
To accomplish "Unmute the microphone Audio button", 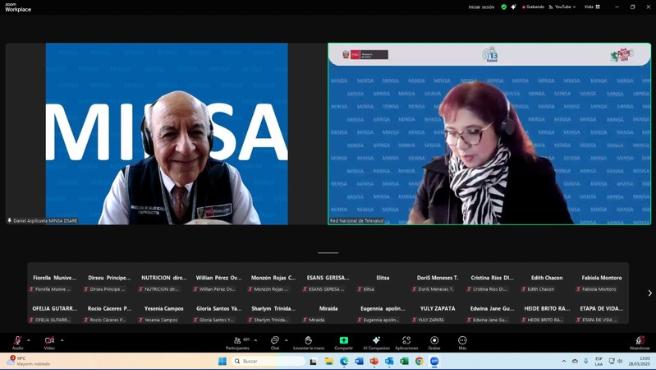I will 18,342.
